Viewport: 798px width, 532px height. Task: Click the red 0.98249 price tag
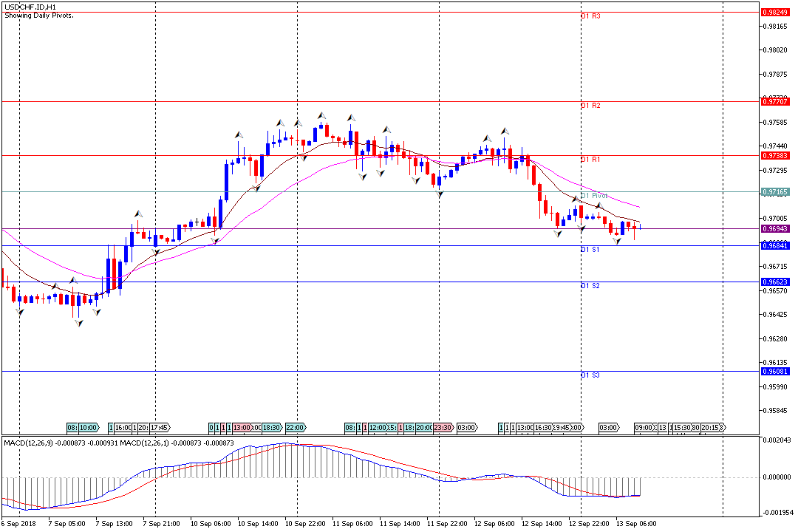775,13
